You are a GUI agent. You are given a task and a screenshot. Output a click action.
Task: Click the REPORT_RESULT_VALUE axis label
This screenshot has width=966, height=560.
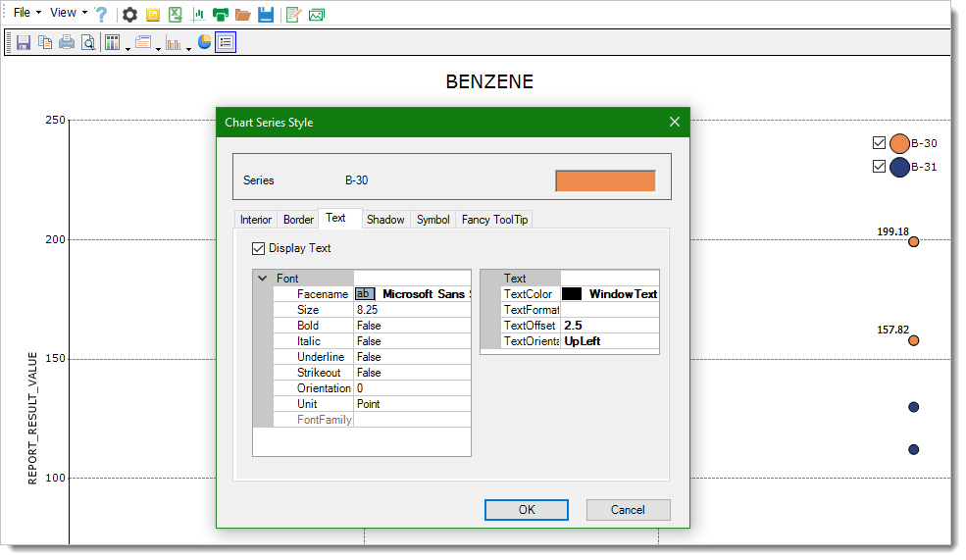point(32,419)
